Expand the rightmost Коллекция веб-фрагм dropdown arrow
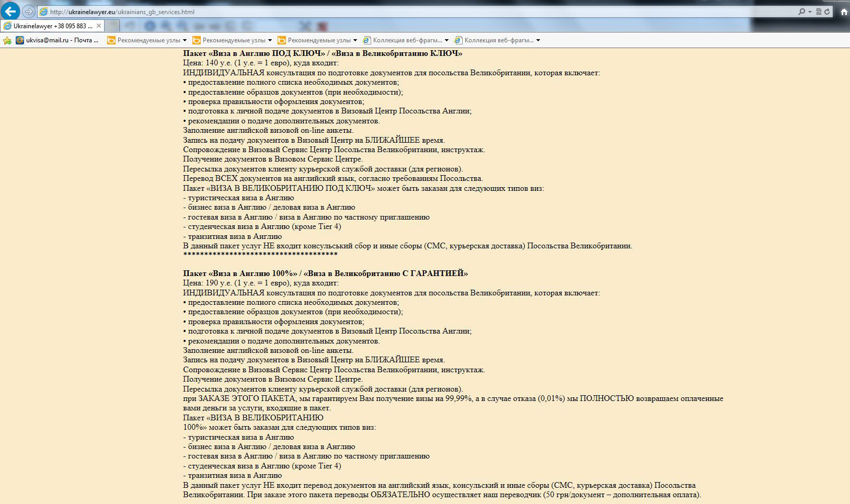This screenshot has width=850, height=504. click(538, 40)
